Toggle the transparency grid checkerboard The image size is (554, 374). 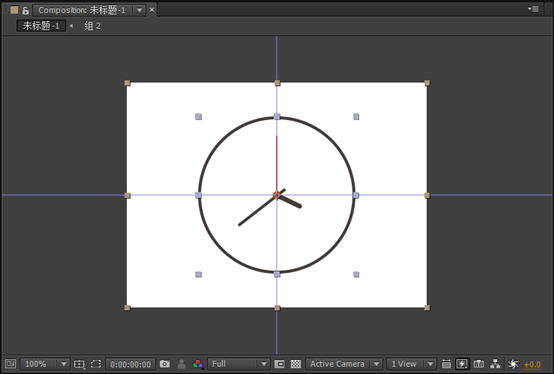(x=296, y=364)
